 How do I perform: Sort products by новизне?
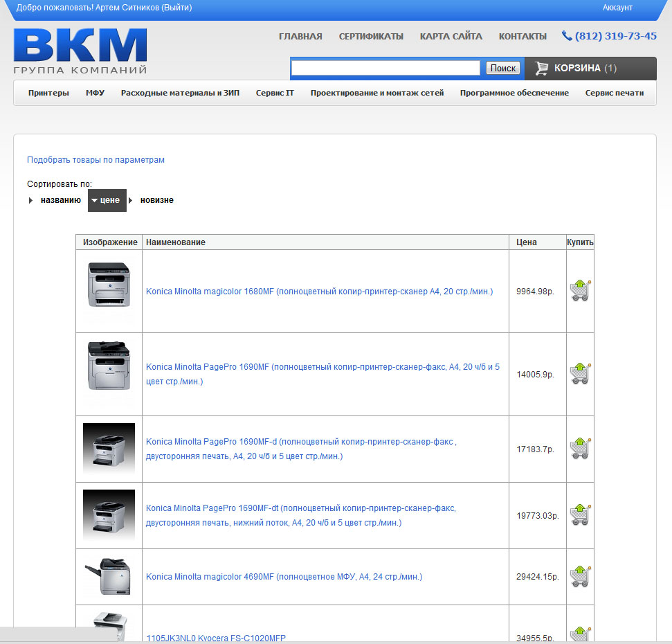pos(157,200)
